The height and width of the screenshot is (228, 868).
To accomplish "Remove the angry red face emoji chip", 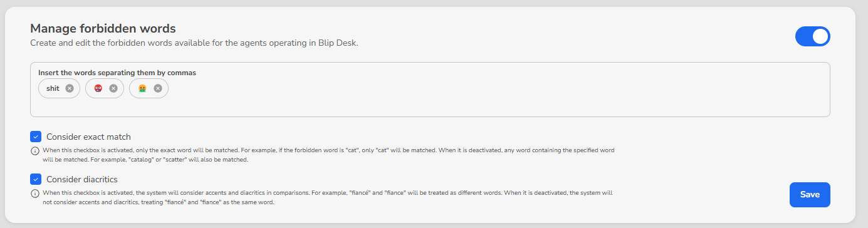I will pyautogui.click(x=113, y=88).
